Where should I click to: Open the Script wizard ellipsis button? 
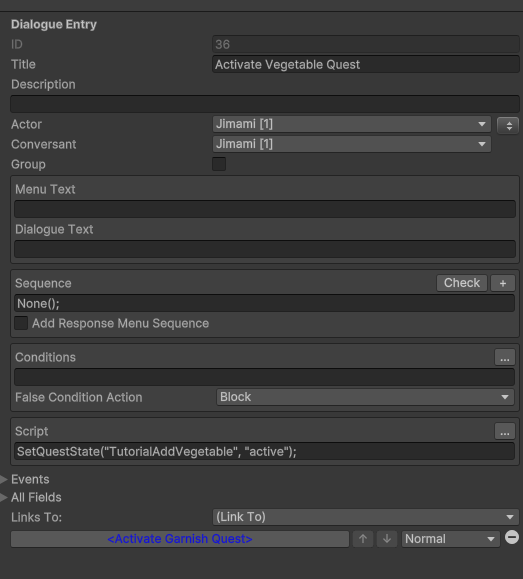pos(505,431)
